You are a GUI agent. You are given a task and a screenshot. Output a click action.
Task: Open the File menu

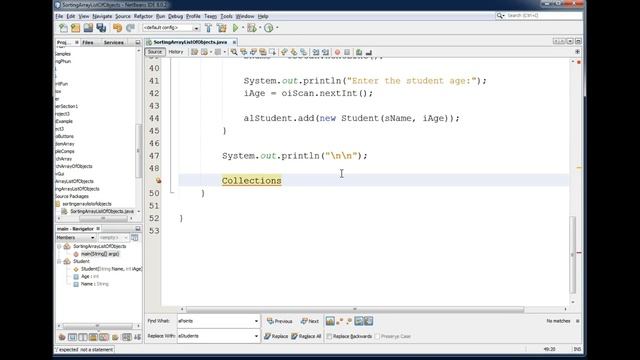point(59,16)
